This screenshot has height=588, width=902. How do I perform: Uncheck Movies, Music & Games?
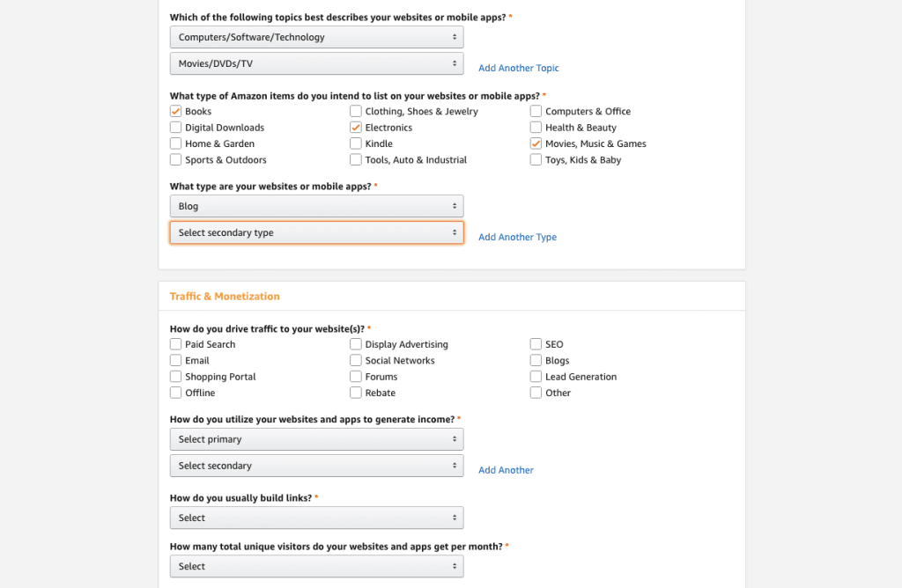pos(536,143)
